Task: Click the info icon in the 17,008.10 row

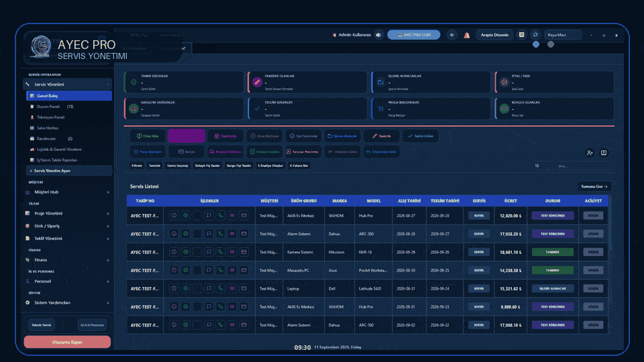Action: (x=174, y=325)
